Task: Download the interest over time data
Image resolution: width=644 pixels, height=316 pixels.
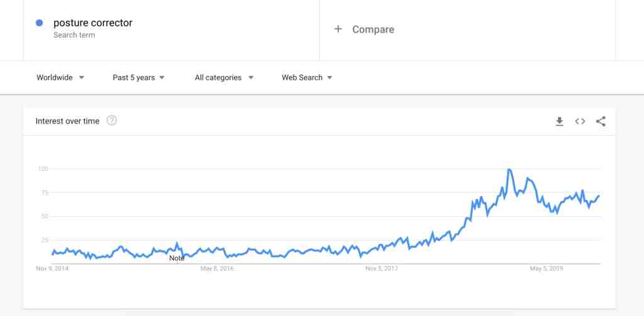Action: pyautogui.click(x=559, y=121)
